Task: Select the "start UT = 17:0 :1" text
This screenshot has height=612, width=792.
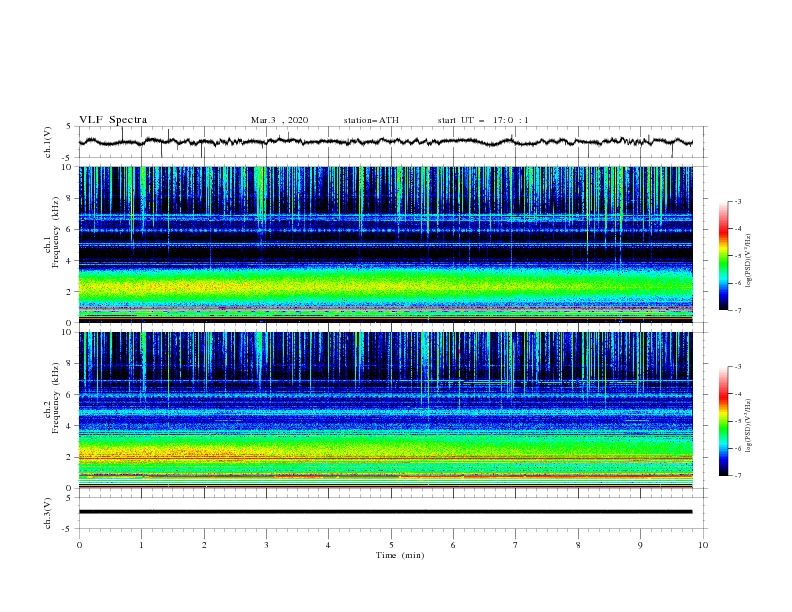Action: coord(483,120)
